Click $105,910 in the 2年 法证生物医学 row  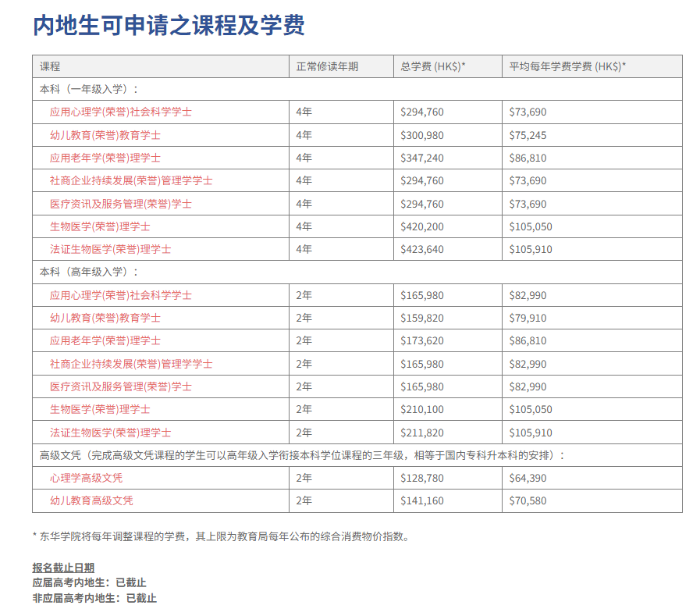pyautogui.click(x=531, y=433)
